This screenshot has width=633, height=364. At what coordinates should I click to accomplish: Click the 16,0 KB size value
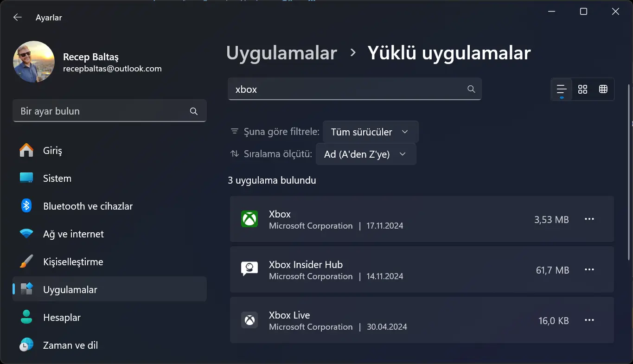pyautogui.click(x=554, y=321)
